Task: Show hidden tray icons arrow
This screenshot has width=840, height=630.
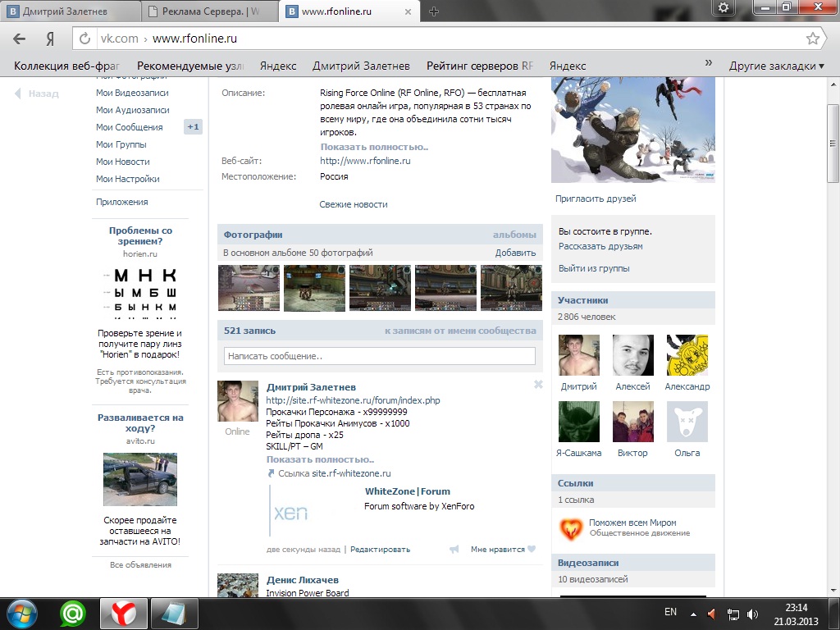Action: (x=693, y=614)
